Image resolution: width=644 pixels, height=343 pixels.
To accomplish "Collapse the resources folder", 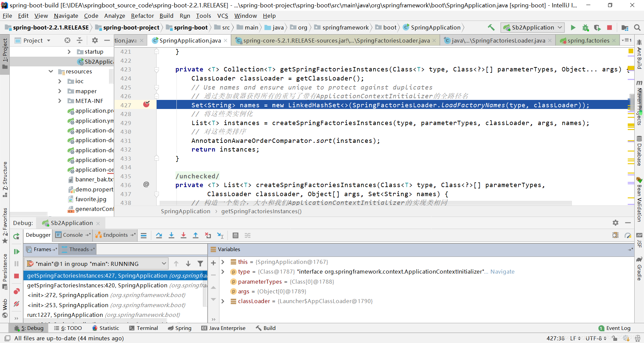I will pyautogui.click(x=51, y=71).
